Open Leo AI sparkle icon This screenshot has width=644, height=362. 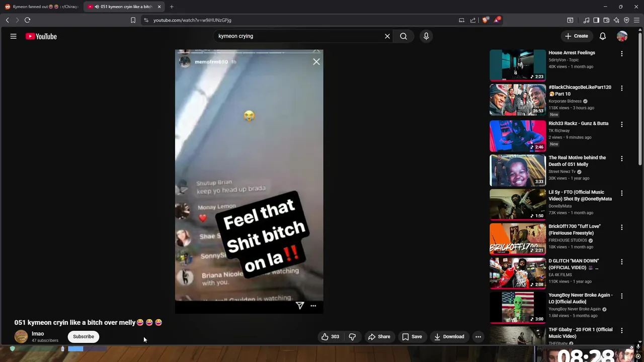pyautogui.click(x=616, y=20)
